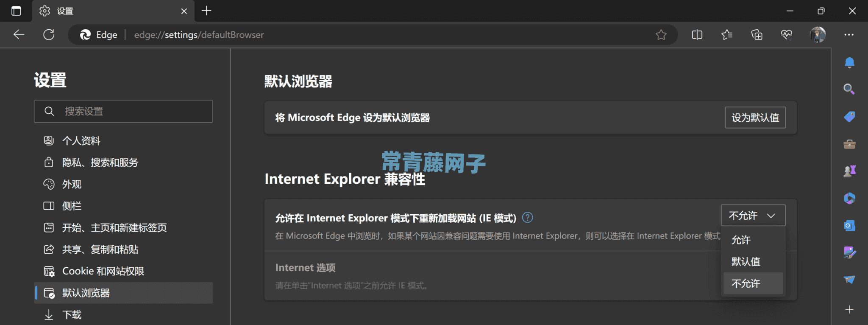This screenshot has height=325, width=868.
Task: Choose 默认值 from the dropdown list
Action: tap(753, 262)
